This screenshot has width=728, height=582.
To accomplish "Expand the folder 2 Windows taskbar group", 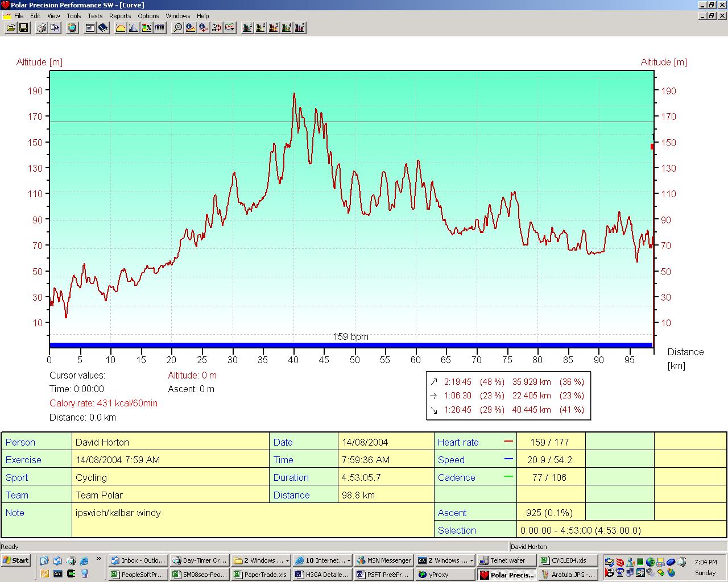I will click(262, 560).
